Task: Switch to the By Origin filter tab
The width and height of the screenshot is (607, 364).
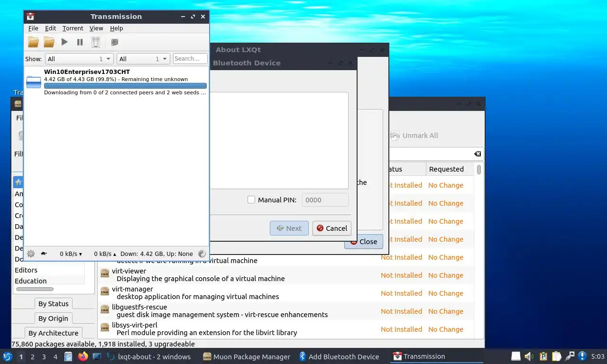Action: (x=54, y=318)
